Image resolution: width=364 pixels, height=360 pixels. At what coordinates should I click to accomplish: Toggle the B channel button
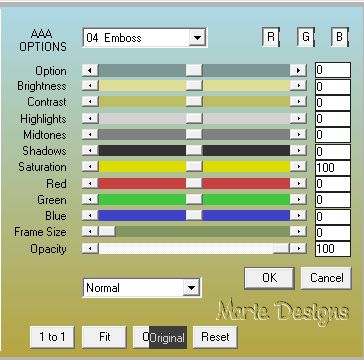point(339,36)
